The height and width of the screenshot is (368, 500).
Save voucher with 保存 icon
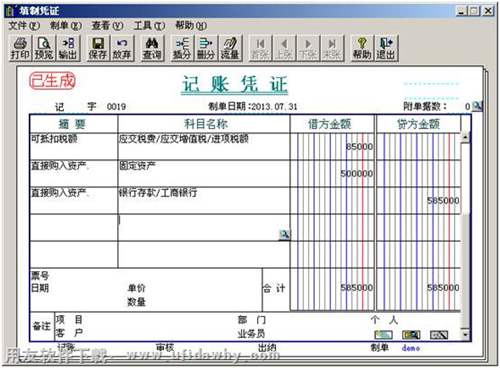pyautogui.click(x=98, y=49)
